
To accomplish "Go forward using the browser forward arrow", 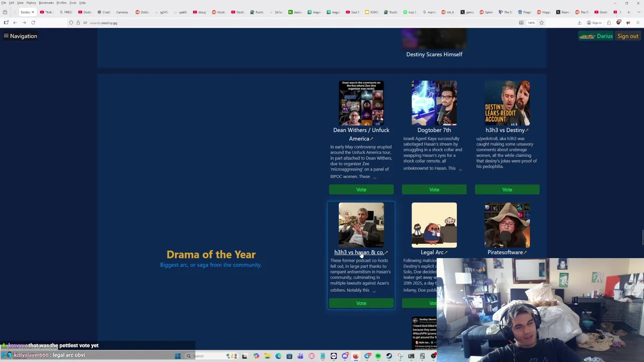I will click(x=24, y=23).
